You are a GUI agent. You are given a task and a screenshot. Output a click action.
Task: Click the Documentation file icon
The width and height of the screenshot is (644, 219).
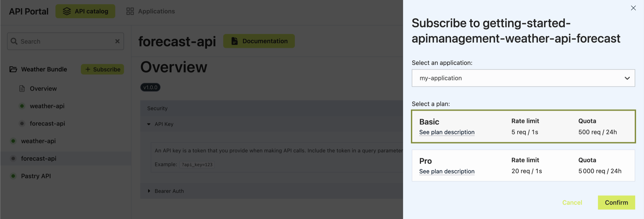click(x=234, y=41)
